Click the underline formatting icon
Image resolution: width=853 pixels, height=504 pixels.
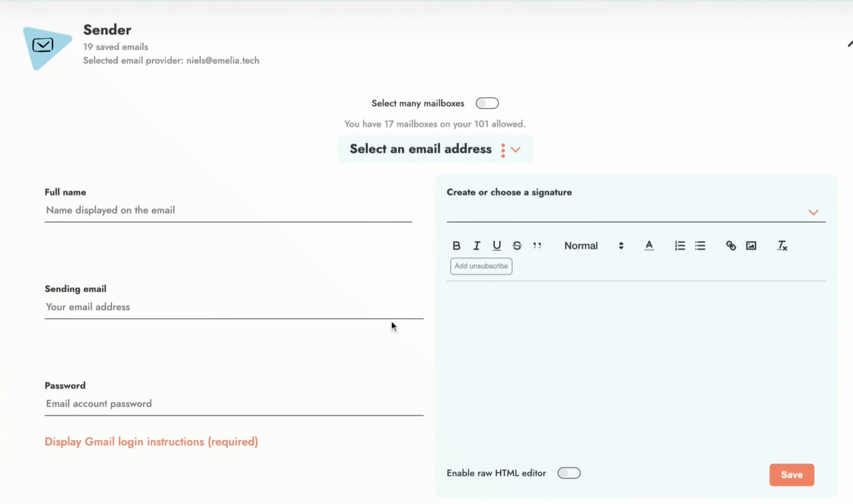[497, 246]
